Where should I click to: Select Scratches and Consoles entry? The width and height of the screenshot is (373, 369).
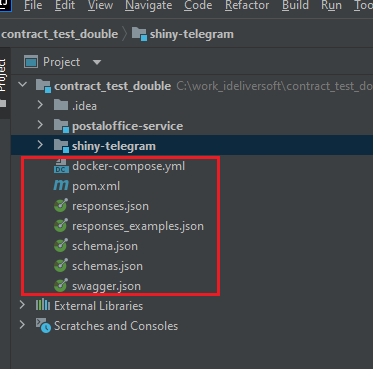tap(116, 326)
